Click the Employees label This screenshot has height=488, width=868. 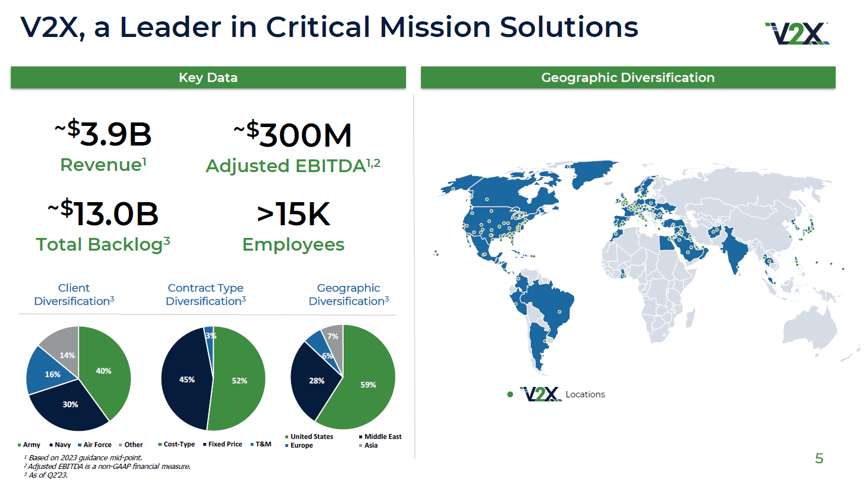pos(293,244)
